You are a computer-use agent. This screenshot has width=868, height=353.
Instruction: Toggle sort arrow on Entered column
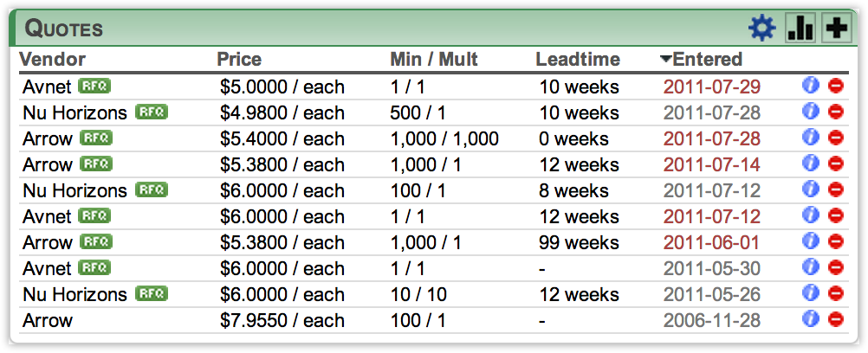click(x=666, y=59)
